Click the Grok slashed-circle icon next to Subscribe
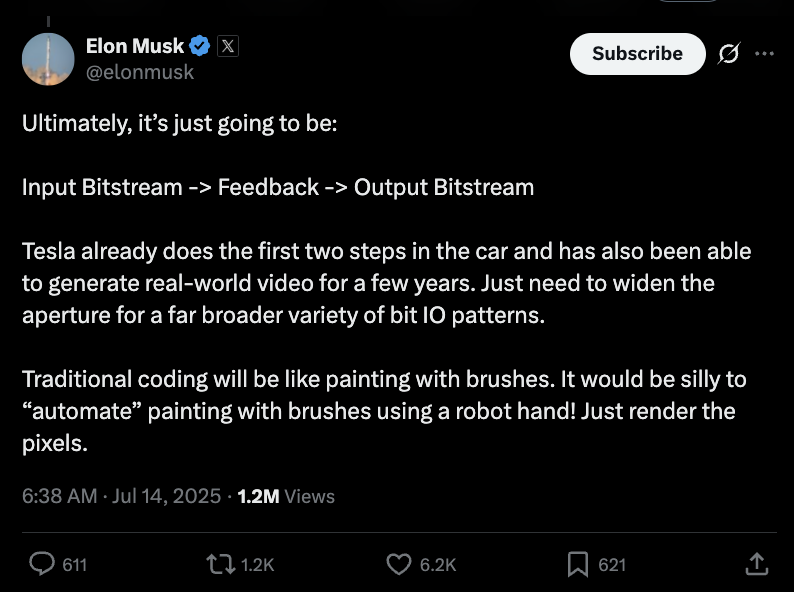This screenshot has height=592, width=794. (x=729, y=53)
